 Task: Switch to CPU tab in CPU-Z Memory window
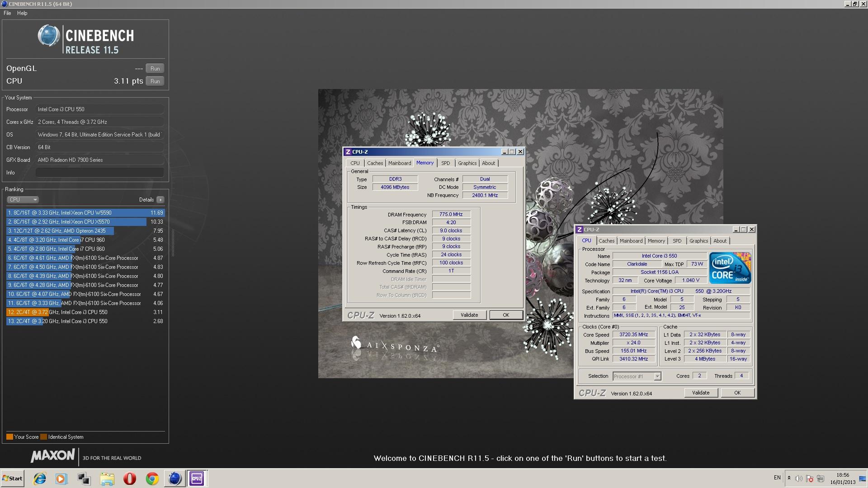(355, 163)
